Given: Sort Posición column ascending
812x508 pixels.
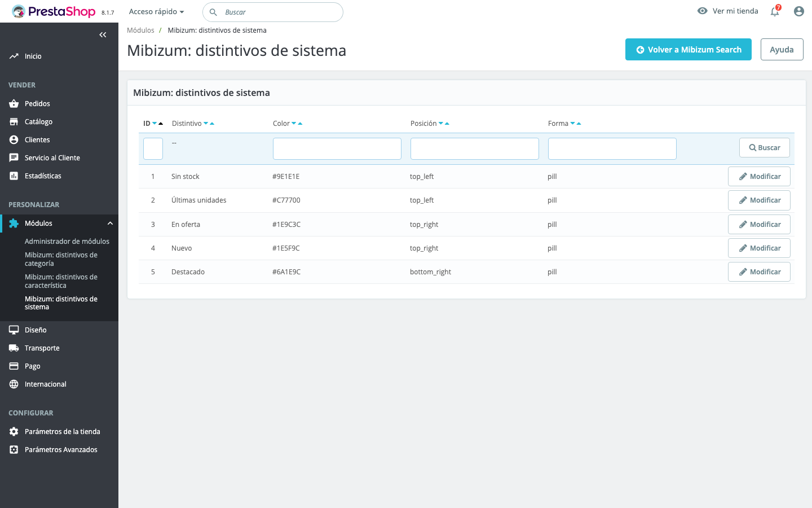Looking at the screenshot, I should (x=447, y=124).
